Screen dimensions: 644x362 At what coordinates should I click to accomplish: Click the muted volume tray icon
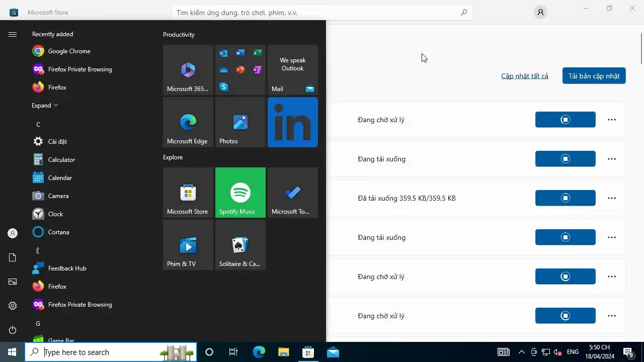pos(557,352)
